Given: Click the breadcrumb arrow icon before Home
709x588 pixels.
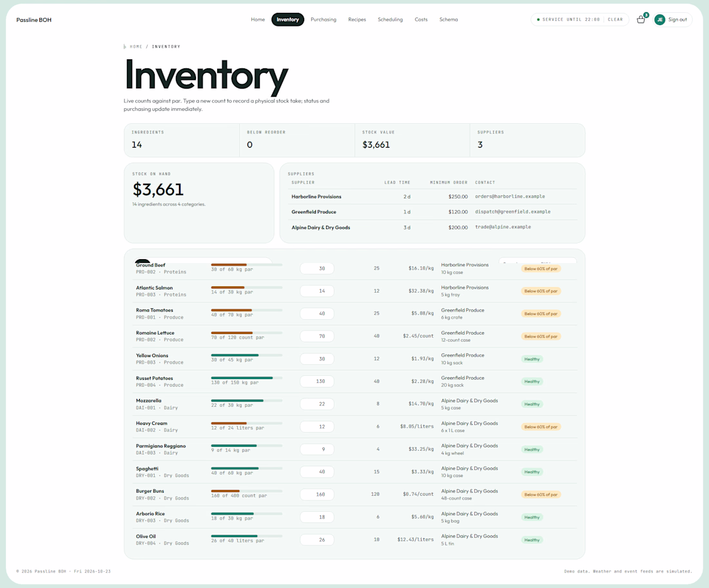Looking at the screenshot, I should (x=125, y=46).
